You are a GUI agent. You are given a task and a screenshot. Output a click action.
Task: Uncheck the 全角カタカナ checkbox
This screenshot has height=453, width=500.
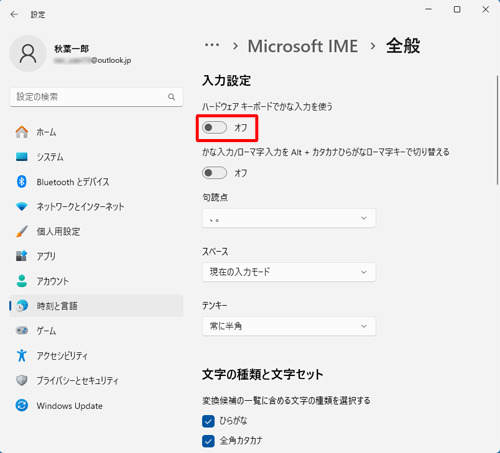208,441
